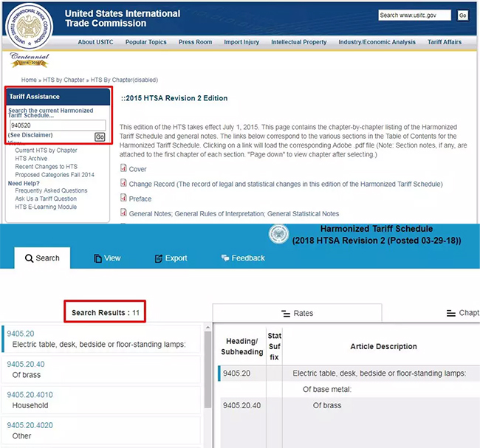Open Recent Changes to HTS link

(47, 167)
